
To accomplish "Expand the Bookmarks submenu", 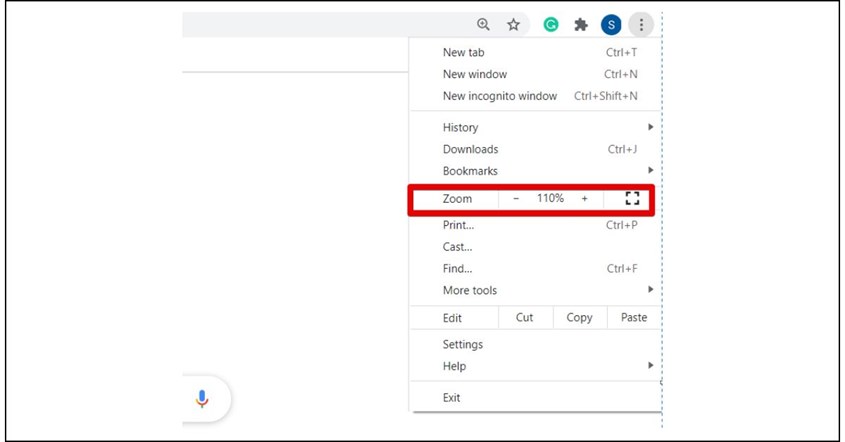I will pos(536,171).
